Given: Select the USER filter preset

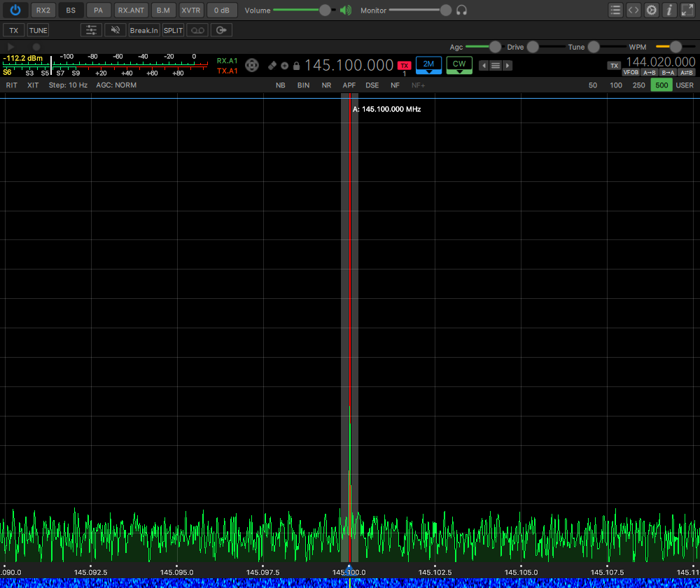Looking at the screenshot, I should pos(685,85).
